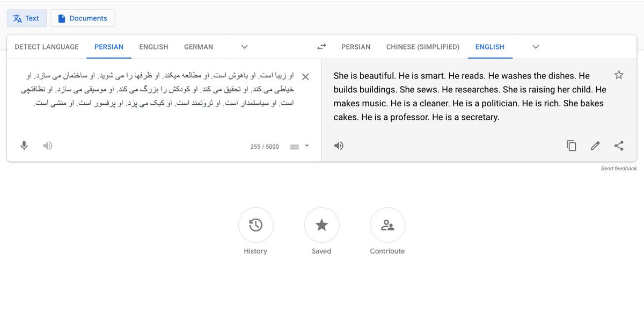Open input tools dropdown arrow

click(x=307, y=146)
